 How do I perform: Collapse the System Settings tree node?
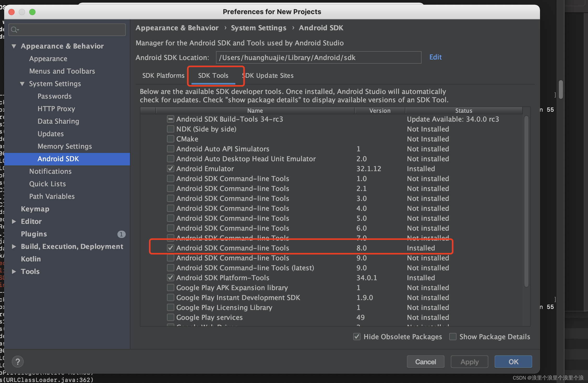(x=22, y=84)
